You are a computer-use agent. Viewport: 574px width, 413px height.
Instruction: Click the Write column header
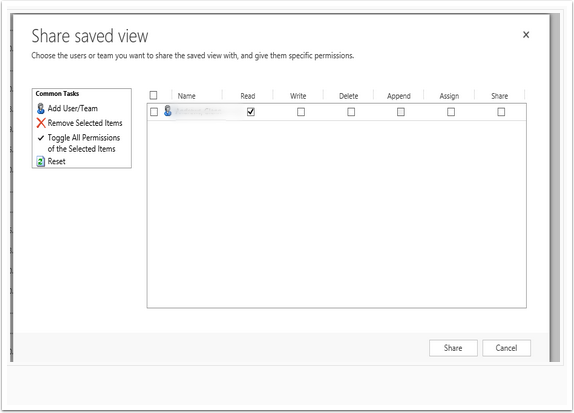pos(298,96)
